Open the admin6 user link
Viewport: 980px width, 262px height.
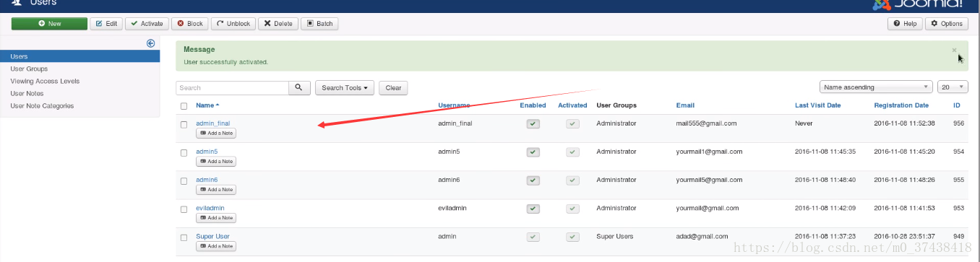click(x=207, y=180)
